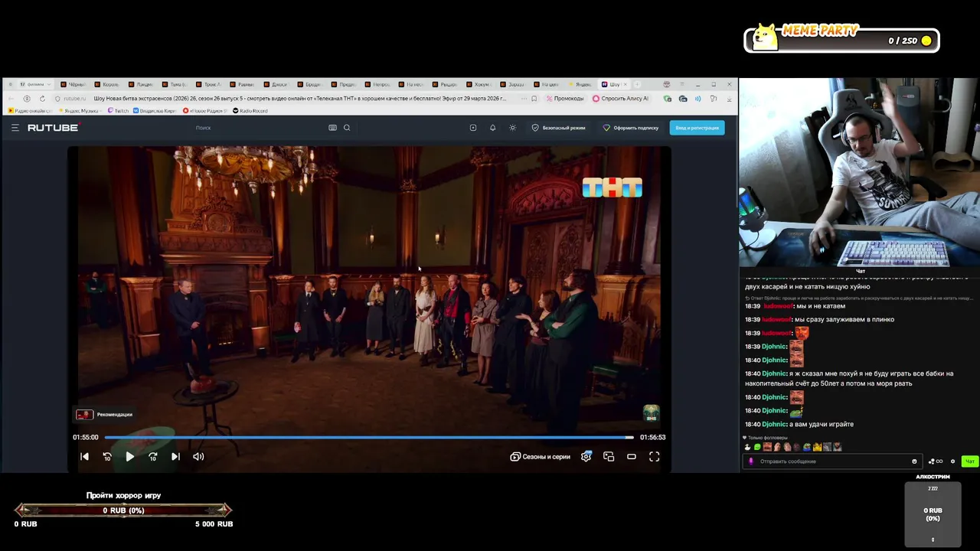Click Оформить подписку button
The width and height of the screenshot is (980, 551).
coord(631,128)
